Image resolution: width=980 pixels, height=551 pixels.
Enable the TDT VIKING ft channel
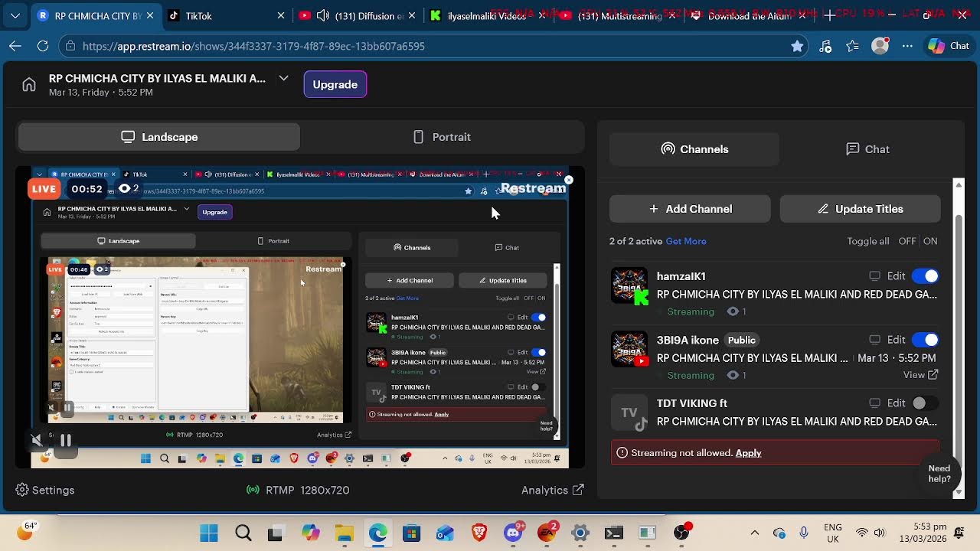(x=925, y=403)
